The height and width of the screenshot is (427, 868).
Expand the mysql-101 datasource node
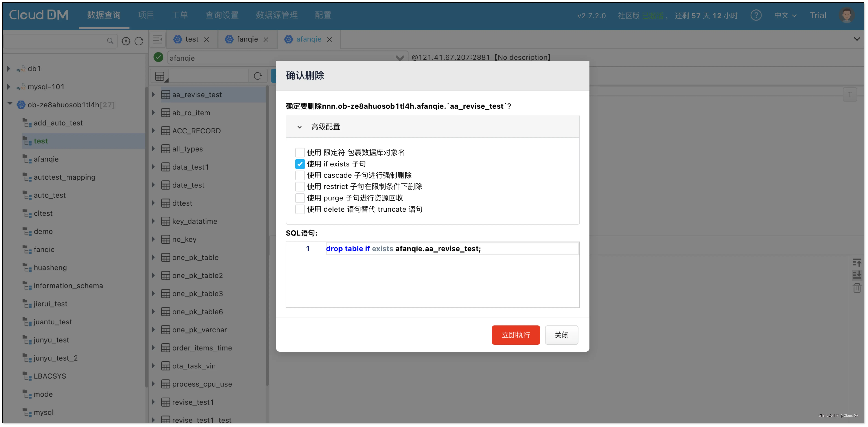[x=9, y=87]
